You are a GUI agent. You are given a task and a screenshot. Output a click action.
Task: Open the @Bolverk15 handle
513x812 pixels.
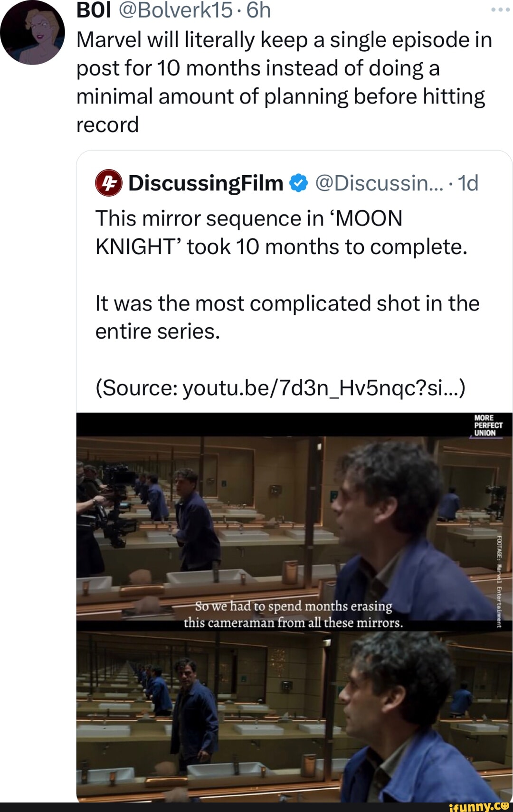[x=175, y=10]
